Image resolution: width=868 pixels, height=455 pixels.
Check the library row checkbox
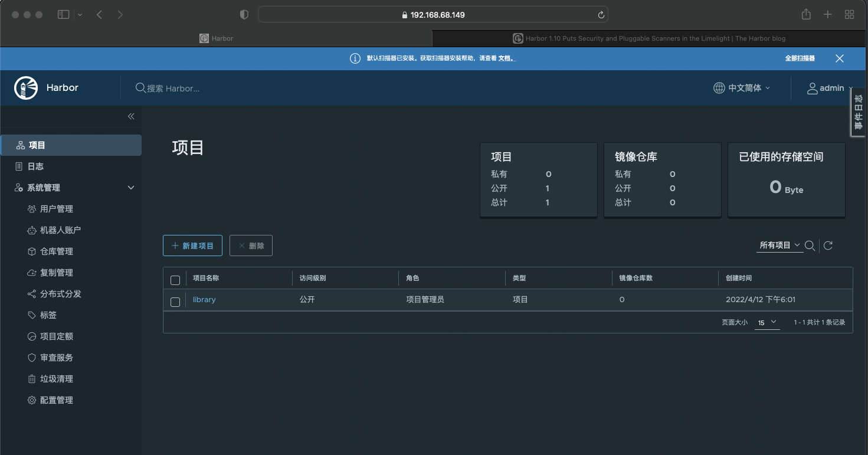[175, 302]
